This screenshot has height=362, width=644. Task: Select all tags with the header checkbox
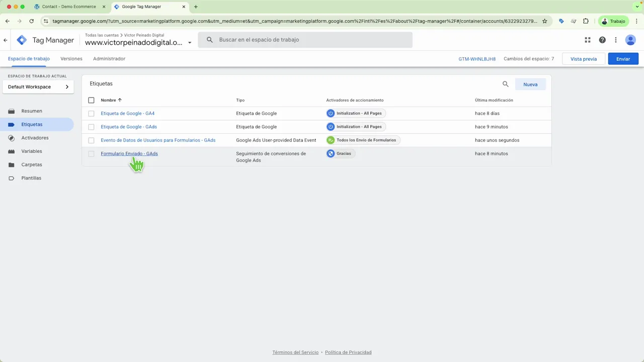click(91, 100)
